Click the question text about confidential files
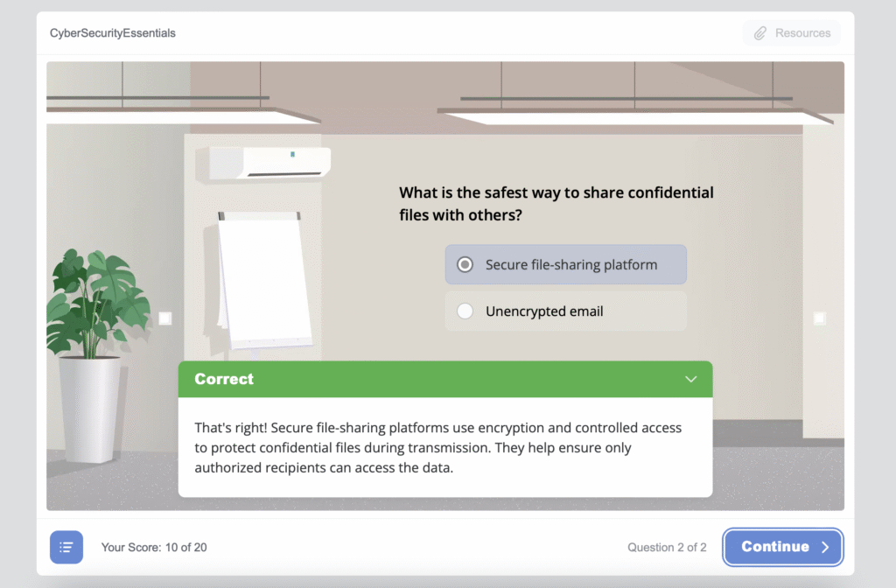The width and height of the screenshot is (896, 588). tap(556, 203)
